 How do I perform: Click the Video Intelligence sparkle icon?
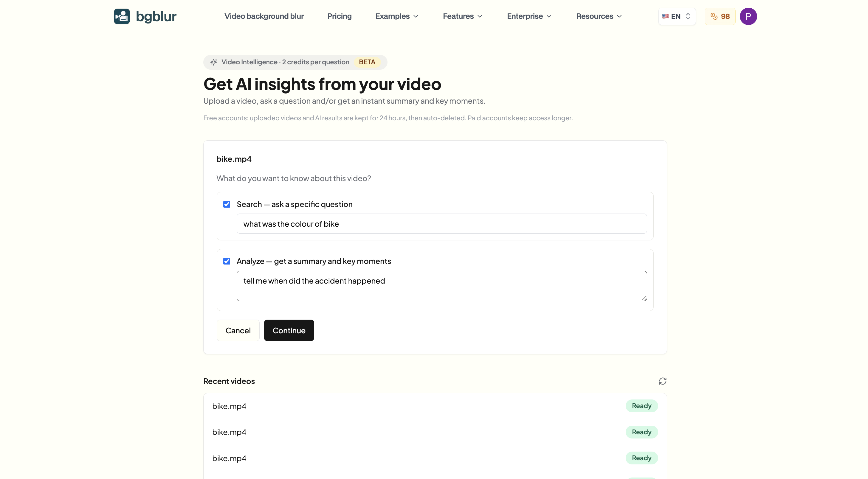[x=214, y=62]
